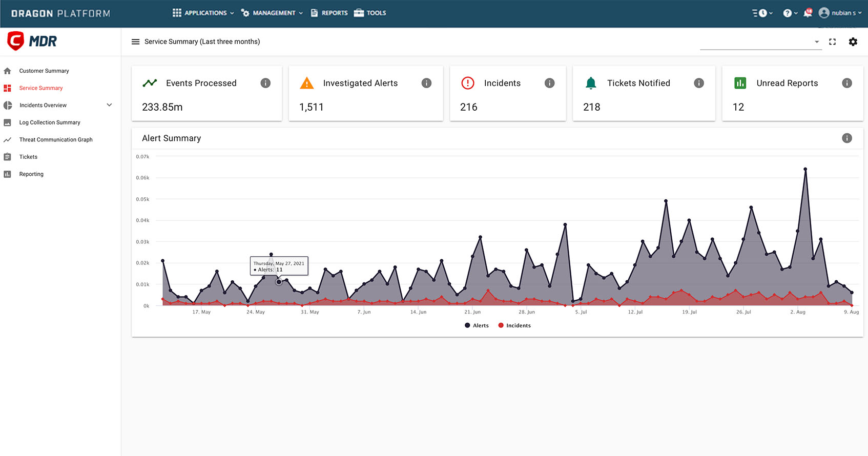The height and width of the screenshot is (456, 868).
Task: Toggle the hamburger sidebar menu
Action: (x=135, y=42)
